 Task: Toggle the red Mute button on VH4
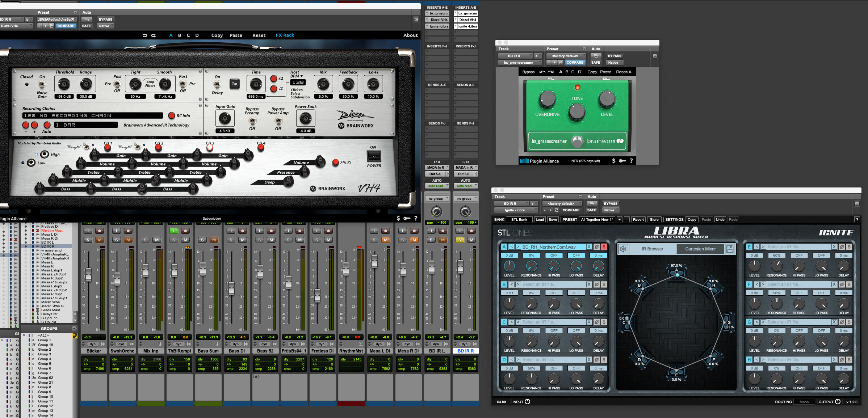point(335,162)
